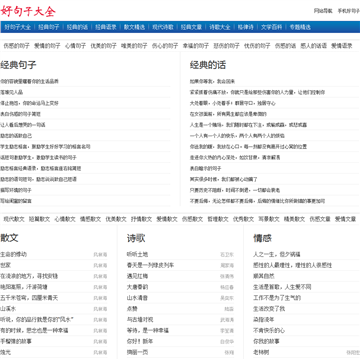Open the 经典句子 navigation menu item
This screenshot has width=360, height=360.
click(49, 27)
